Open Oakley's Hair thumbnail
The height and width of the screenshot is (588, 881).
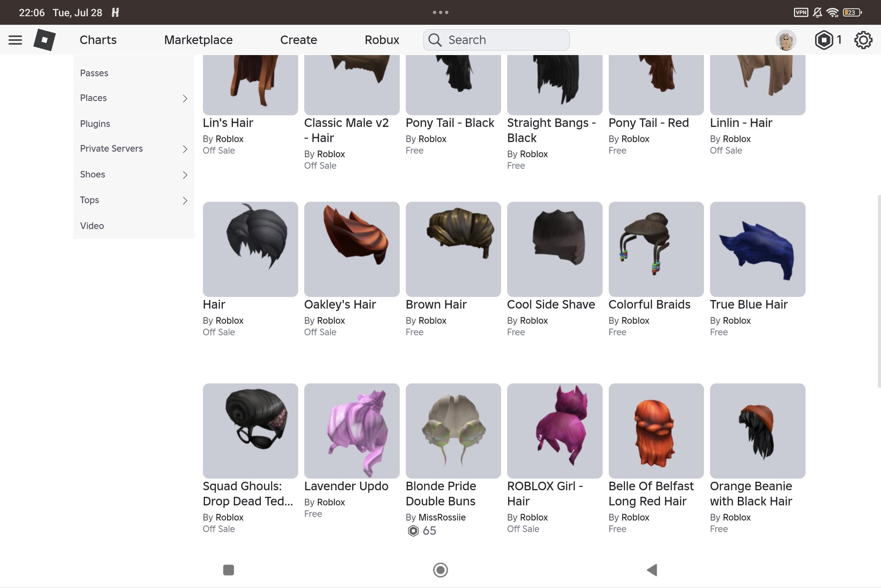(x=352, y=249)
